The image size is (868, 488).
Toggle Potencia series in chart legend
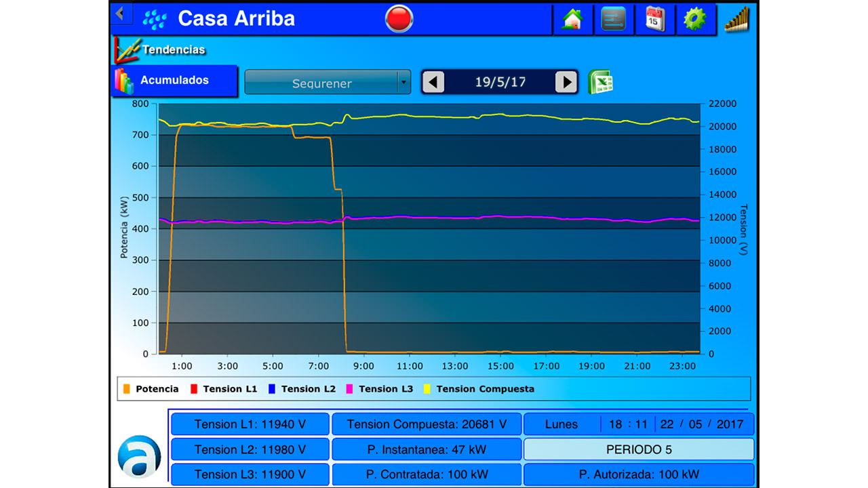151,389
